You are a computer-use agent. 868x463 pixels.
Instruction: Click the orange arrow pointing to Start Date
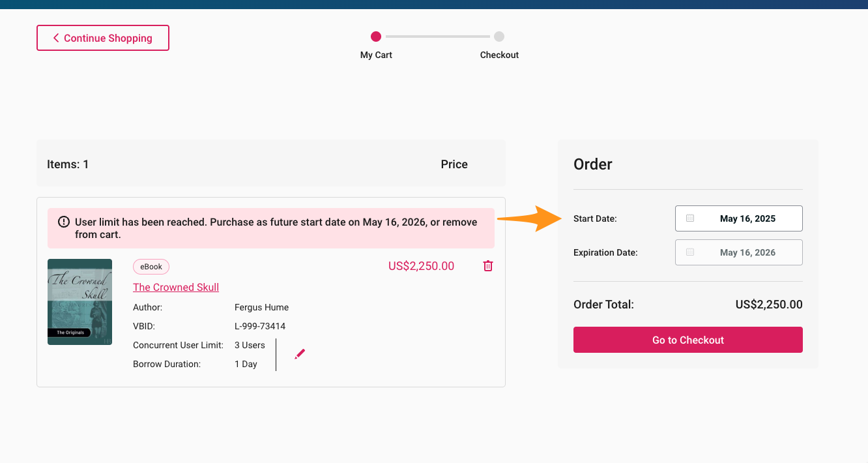coord(529,218)
